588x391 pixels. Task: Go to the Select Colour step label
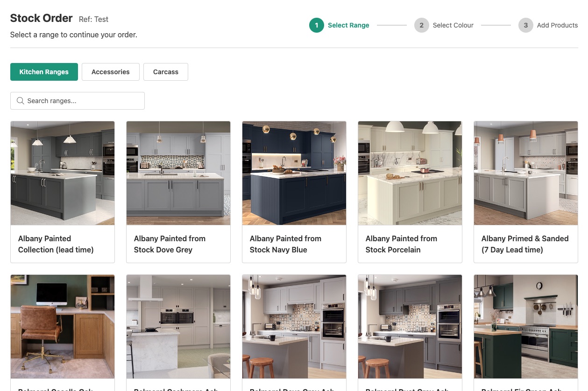pos(453,25)
